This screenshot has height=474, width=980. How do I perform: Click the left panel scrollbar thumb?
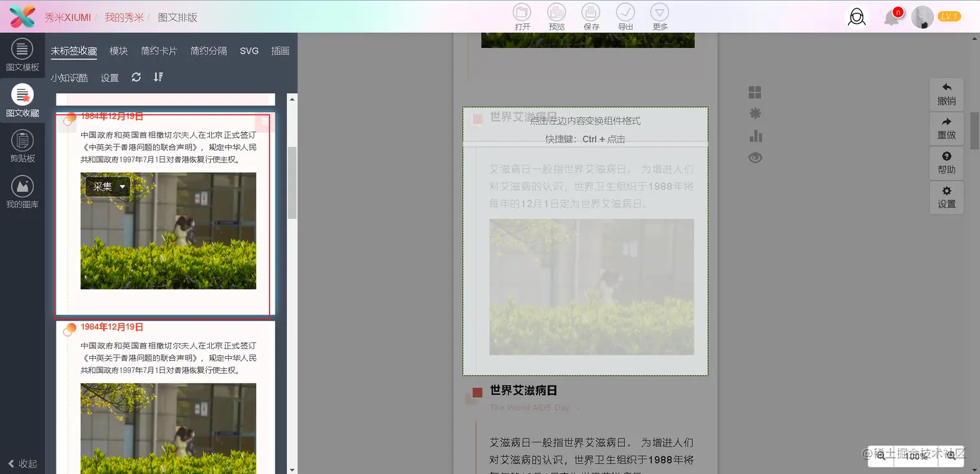pyautogui.click(x=292, y=183)
